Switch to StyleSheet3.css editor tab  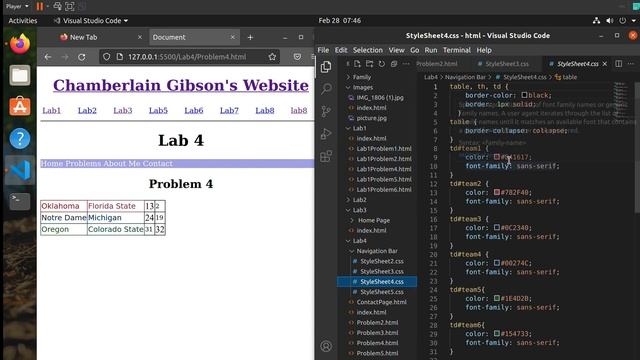[x=507, y=64]
